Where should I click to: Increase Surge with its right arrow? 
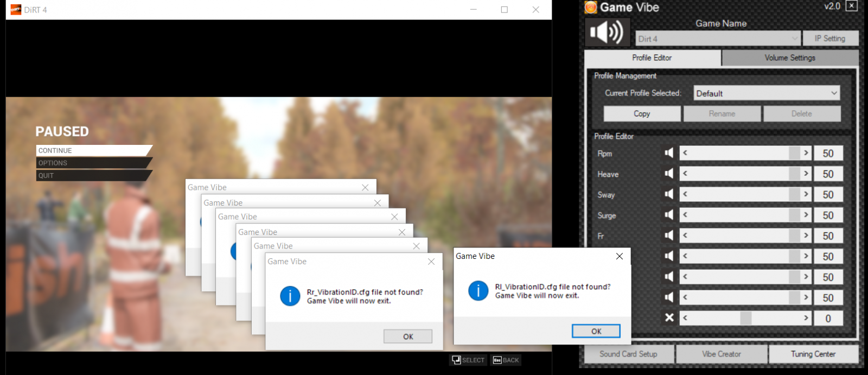(806, 215)
